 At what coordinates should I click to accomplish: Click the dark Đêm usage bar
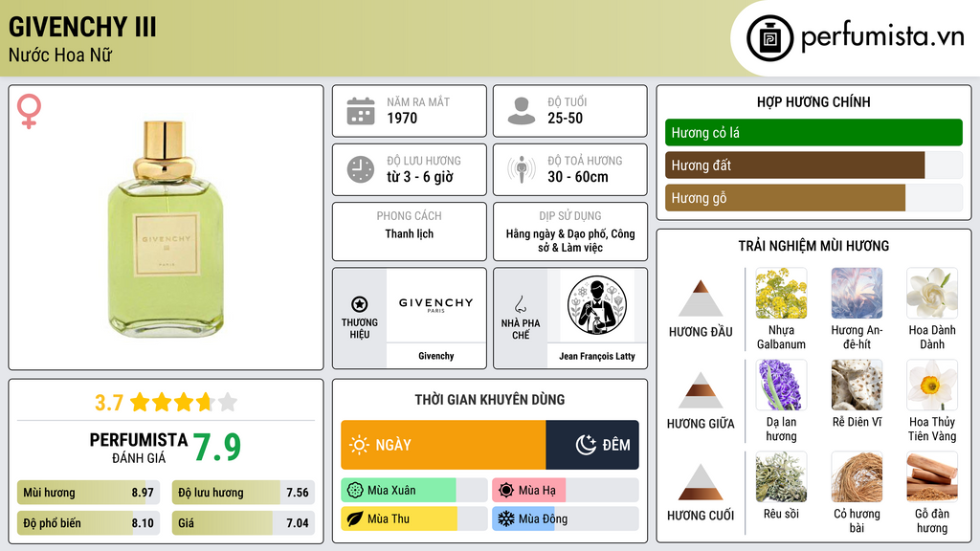[592, 445]
